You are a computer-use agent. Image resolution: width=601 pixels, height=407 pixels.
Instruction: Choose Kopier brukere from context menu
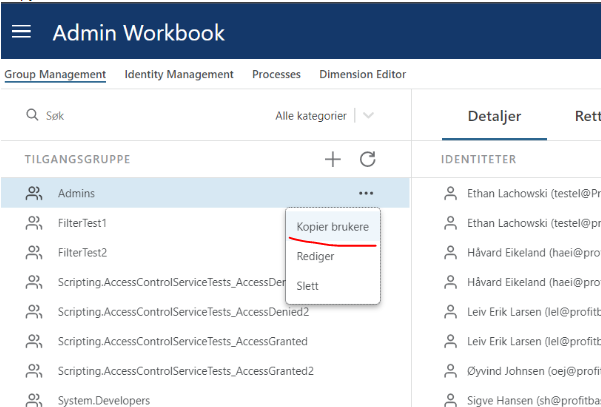click(x=332, y=227)
